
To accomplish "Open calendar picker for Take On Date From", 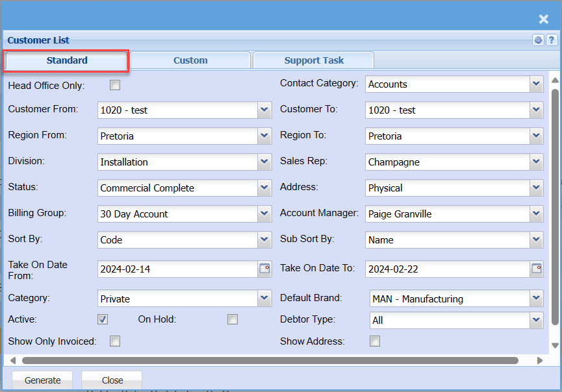I will pyautogui.click(x=264, y=268).
